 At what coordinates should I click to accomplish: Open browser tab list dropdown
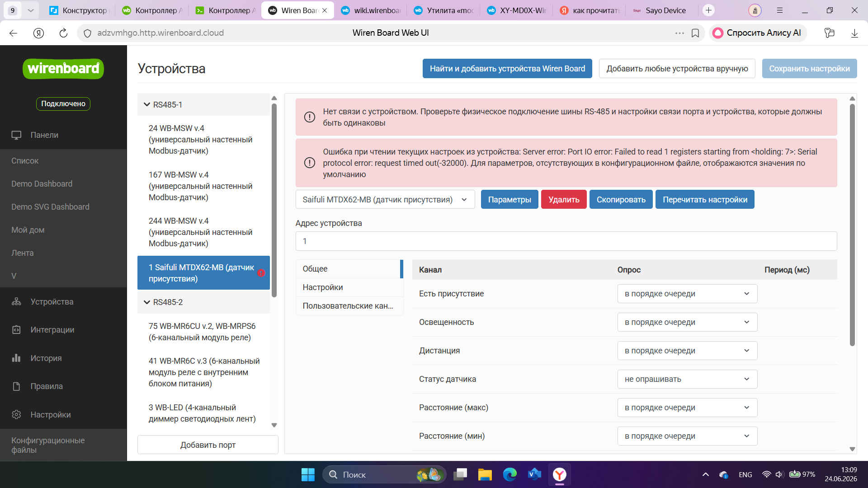click(x=31, y=10)
